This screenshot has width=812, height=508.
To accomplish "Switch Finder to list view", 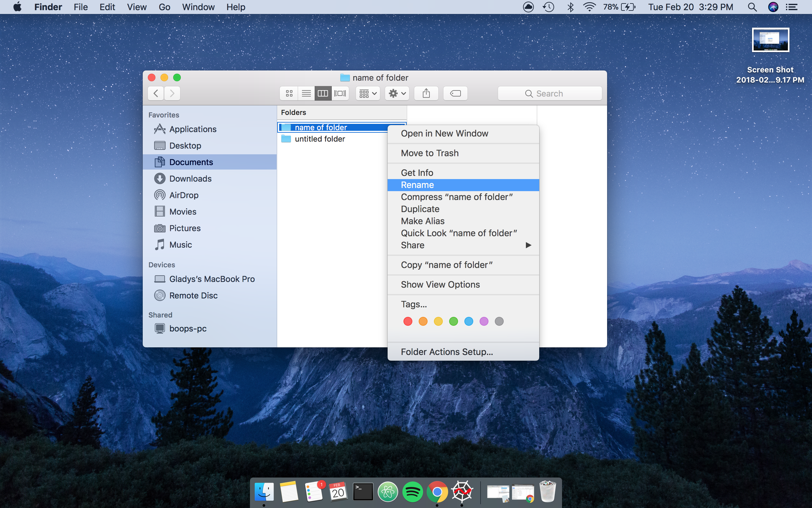I will tap(306, 93).
